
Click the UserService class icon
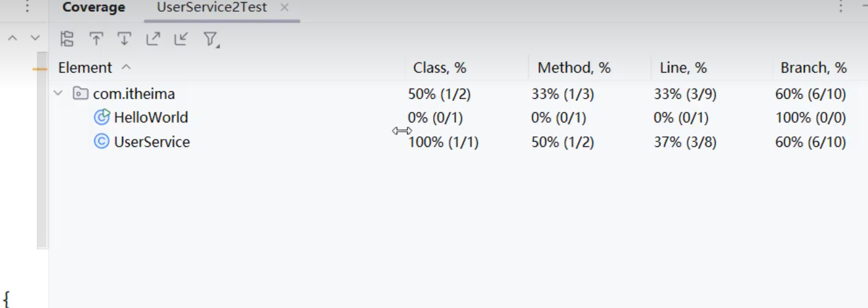[x=102, y=142]
